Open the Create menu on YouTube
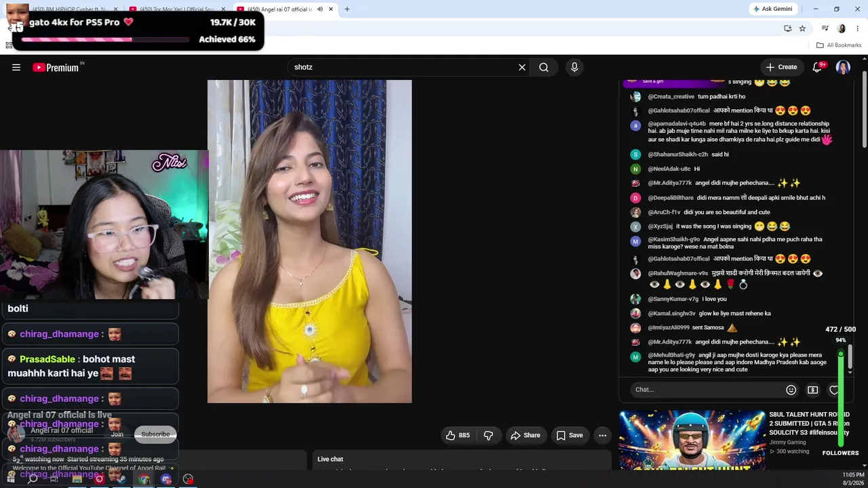This screenshot has width=868, height=488. [x=782, y=67]
